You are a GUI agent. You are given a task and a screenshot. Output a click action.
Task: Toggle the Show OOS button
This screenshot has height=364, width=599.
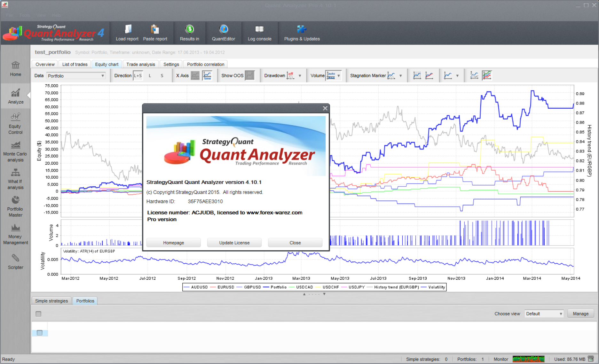click(249, 76)
